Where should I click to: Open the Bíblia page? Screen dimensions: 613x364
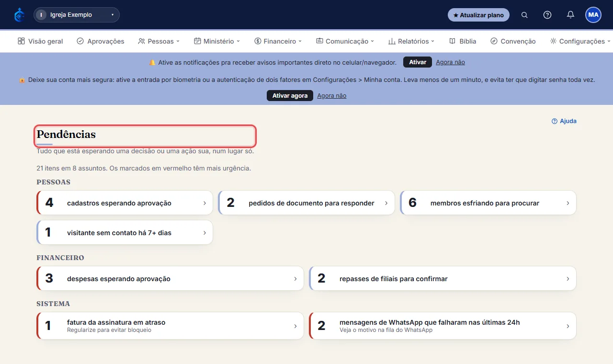pos(463,41)
